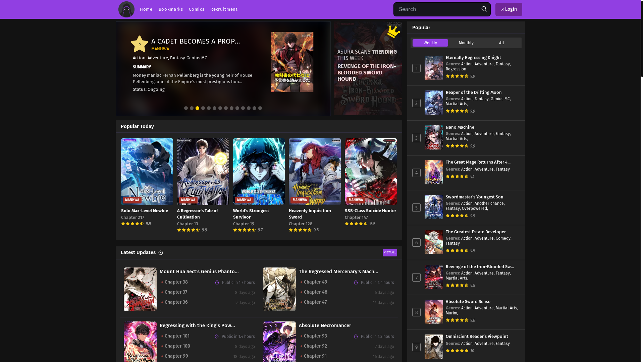Click the VIEW ALL button
Screen dimensions: 644x362
click(x=390, y=253)
